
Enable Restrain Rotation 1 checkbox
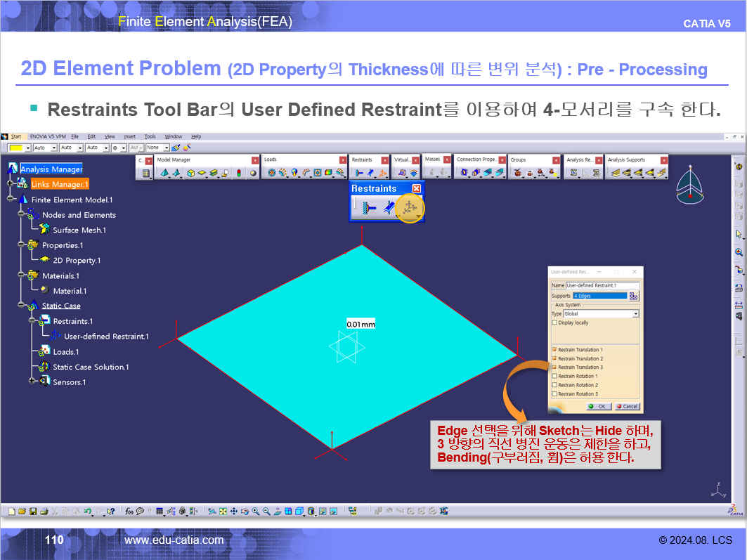(554, 376)
